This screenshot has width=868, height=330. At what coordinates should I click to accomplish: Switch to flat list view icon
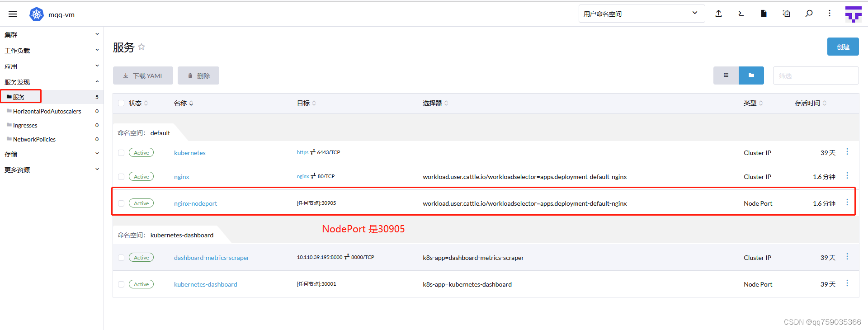[x=726, y=75]
